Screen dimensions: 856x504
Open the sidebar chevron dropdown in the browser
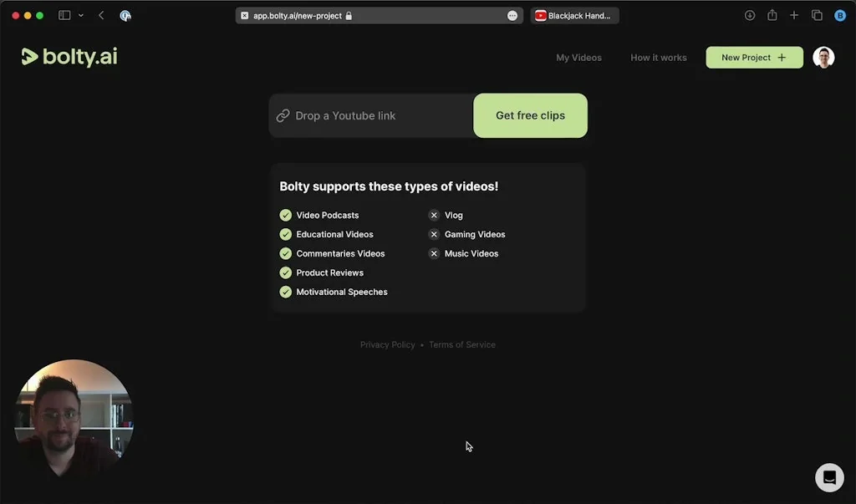coord(80,14)
